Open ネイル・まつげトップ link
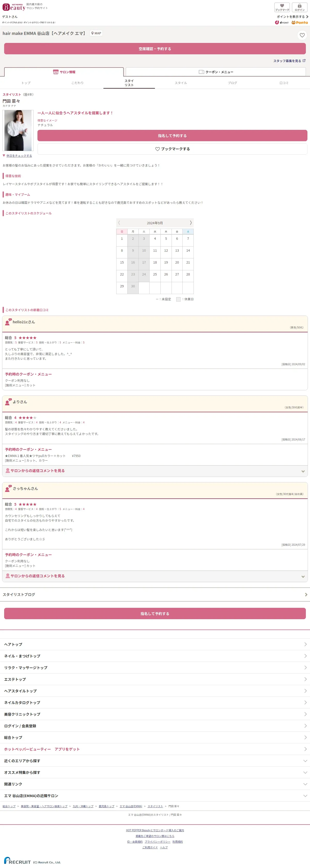This screenshot has height=868, width=310. pos(155,656)
